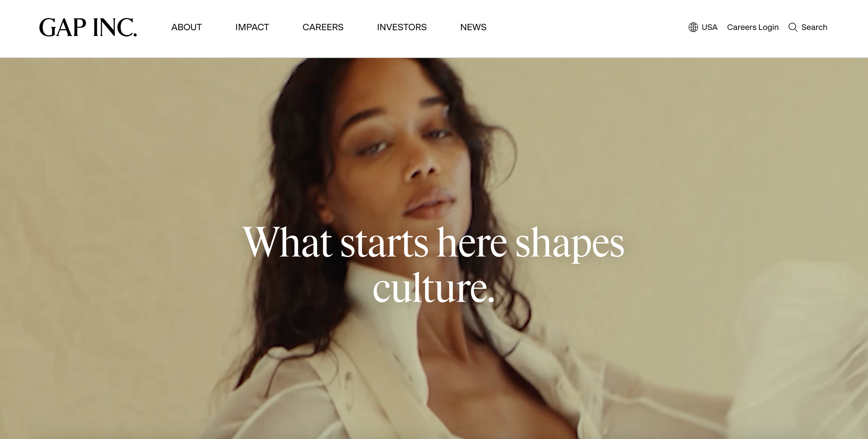The image size is (868, 439).
Task: Click the magnifying glass search icon
Action: pos(793,27)
